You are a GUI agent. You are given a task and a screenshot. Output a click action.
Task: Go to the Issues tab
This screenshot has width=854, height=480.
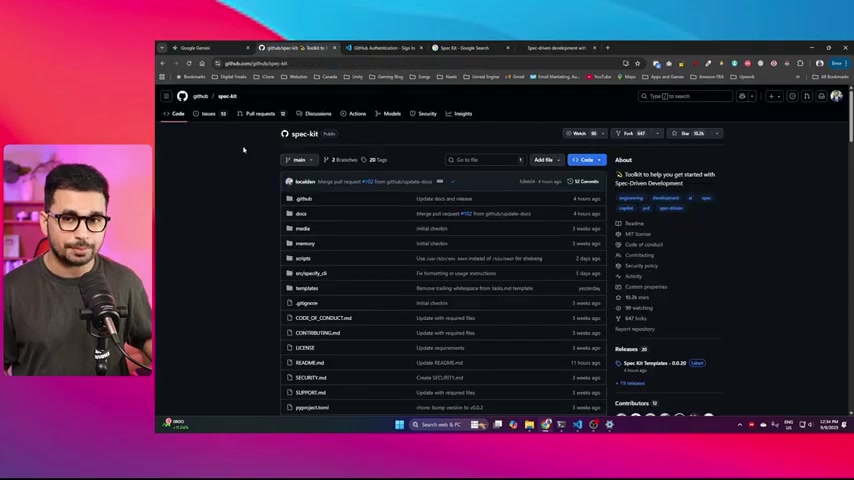(x=208, y=114)
